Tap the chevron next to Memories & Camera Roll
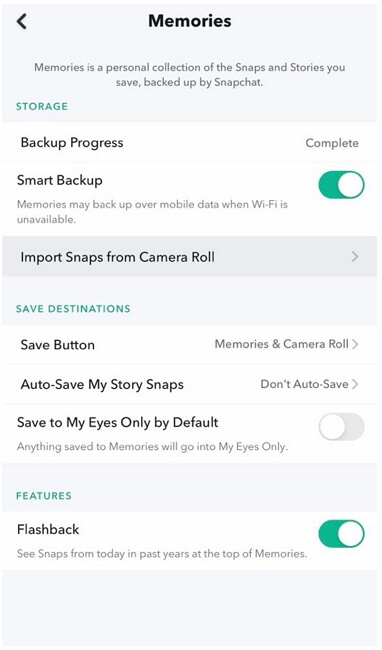The width and height of the screenshot is (382, 650). [355, 344]
